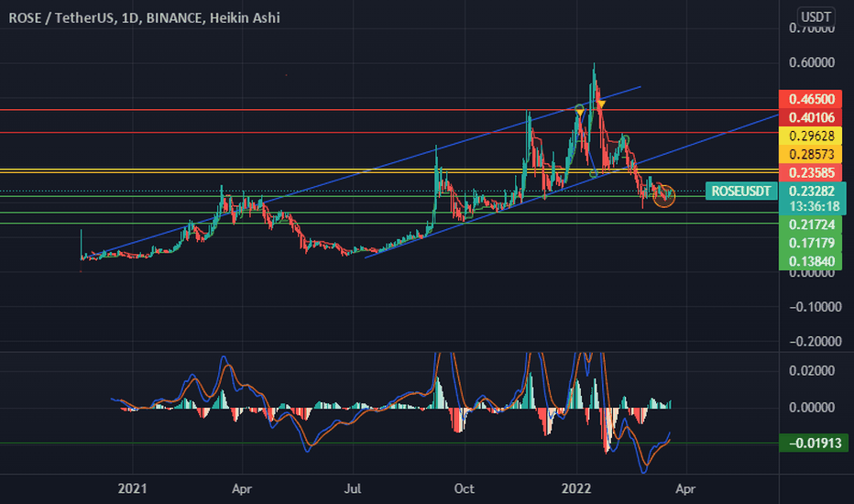Click the 2022 time axis label
The width and height of the screenshot is (854, 504).
point(576,488)
